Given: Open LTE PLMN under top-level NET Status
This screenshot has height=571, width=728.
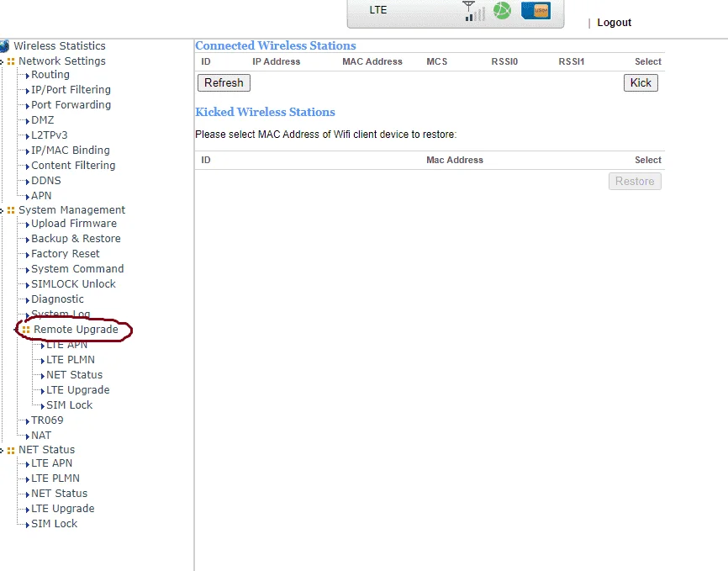Looking at the screenshot, I should [x=55, y=478].
